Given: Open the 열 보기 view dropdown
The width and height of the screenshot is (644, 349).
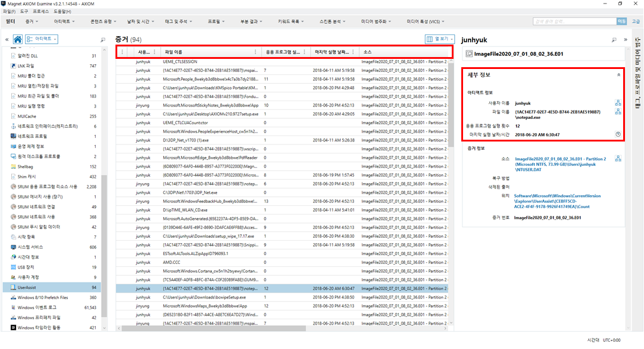Looking at the screenshot, I should tap(439, 39).
